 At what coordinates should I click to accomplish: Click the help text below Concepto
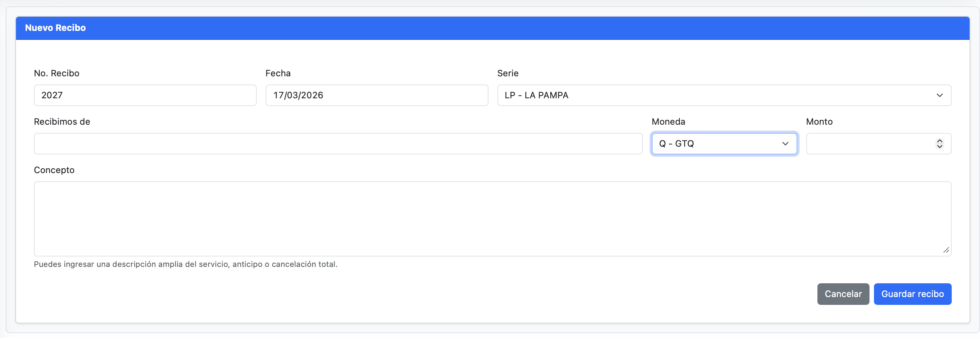pyautogui.click(x=185, y=264)
